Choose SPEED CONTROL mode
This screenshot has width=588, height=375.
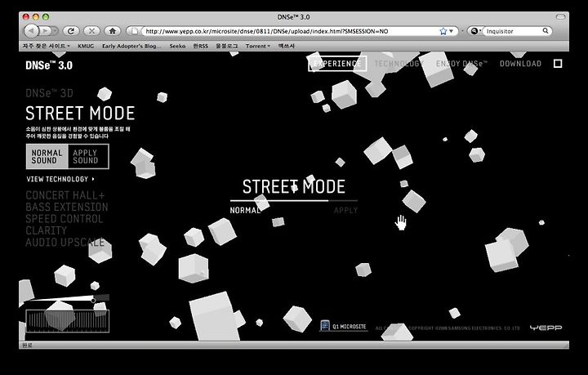tap(65, 219)
